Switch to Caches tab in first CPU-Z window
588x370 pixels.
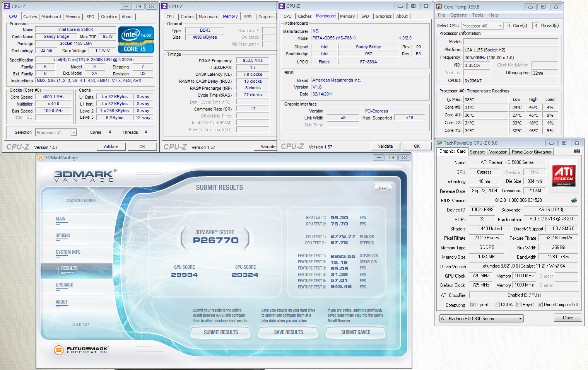pyautogui.click(x=30, y=17)
